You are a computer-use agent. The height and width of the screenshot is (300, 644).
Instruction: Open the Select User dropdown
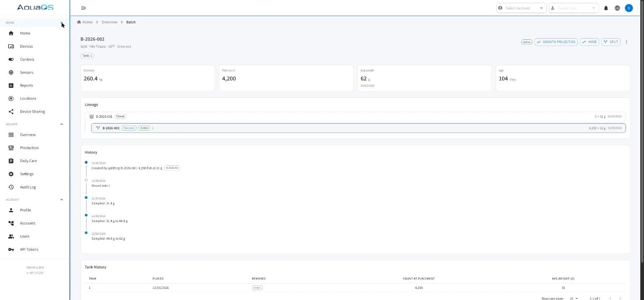click(x=573, y=8)
